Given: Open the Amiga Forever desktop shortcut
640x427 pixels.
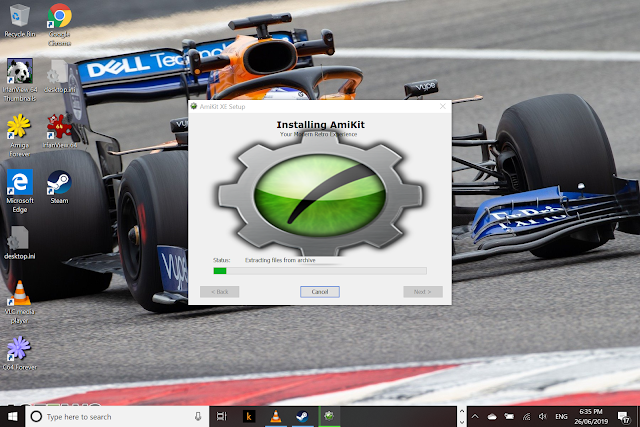Looking at the screenshot, I should coord(19,136).
